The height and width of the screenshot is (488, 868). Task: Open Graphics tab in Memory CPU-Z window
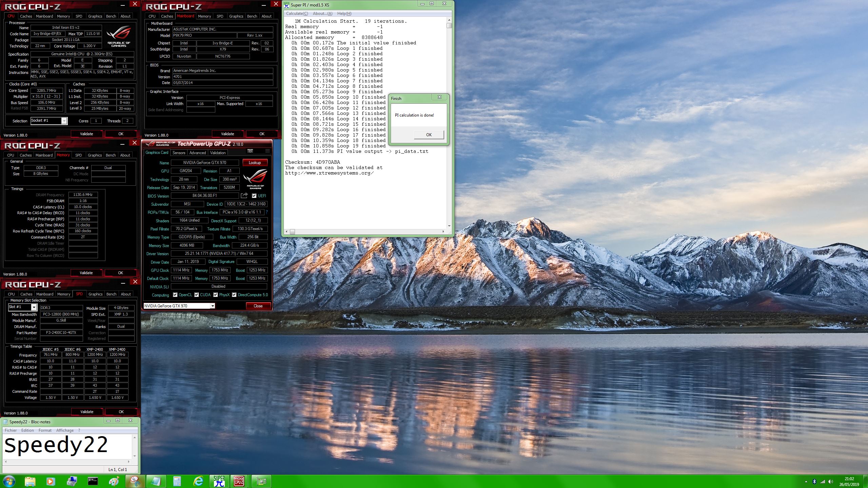[x=95, y=155]
